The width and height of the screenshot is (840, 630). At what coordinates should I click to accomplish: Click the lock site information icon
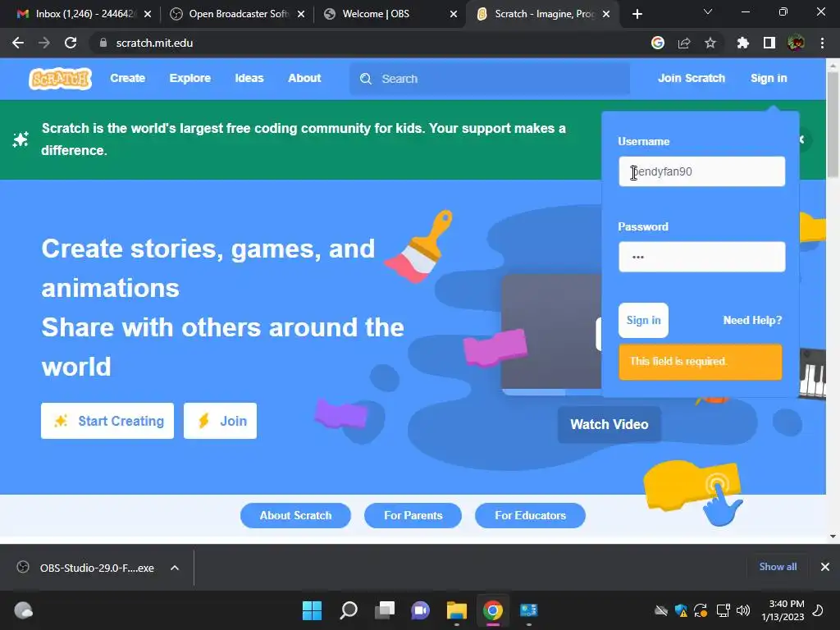[x=103, y=43]
